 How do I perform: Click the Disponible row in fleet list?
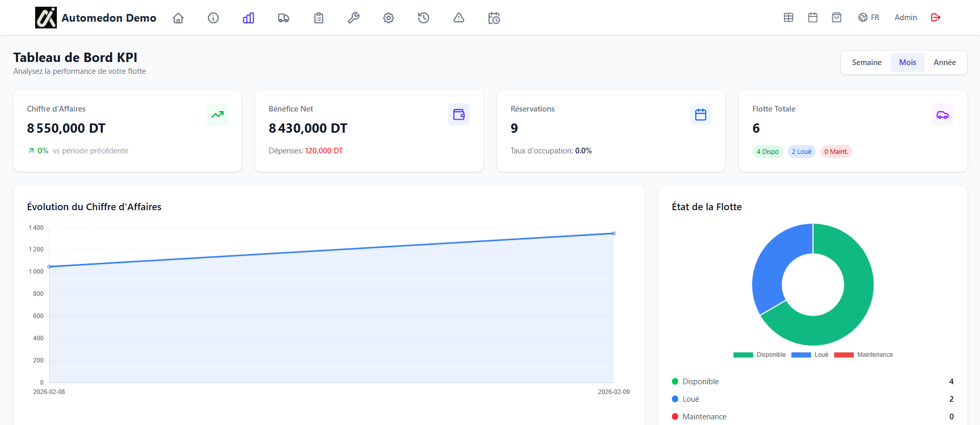(813, 382)
